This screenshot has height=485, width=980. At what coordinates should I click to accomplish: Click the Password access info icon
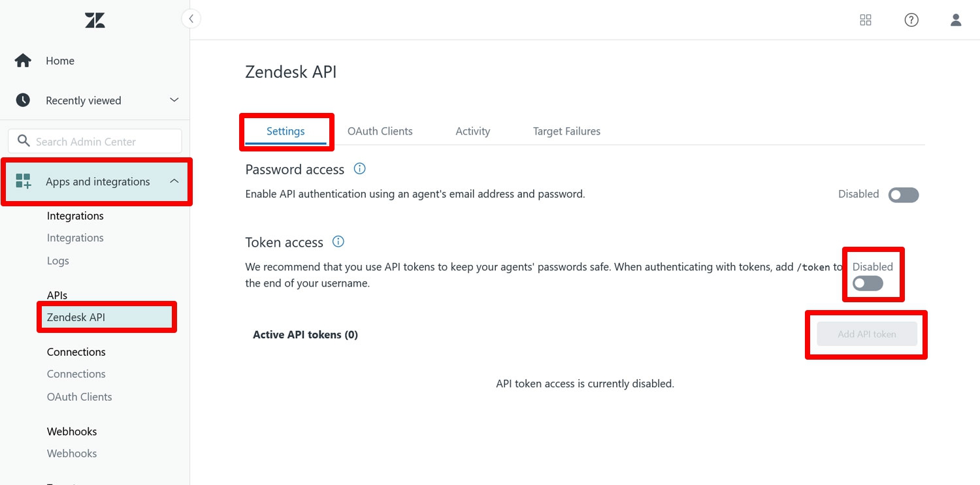(359, 169)
